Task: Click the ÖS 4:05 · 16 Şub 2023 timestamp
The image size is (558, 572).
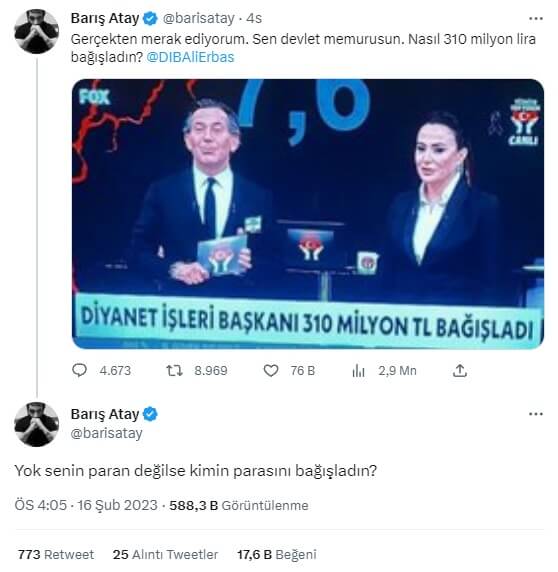Action: (x=86, y=505)
